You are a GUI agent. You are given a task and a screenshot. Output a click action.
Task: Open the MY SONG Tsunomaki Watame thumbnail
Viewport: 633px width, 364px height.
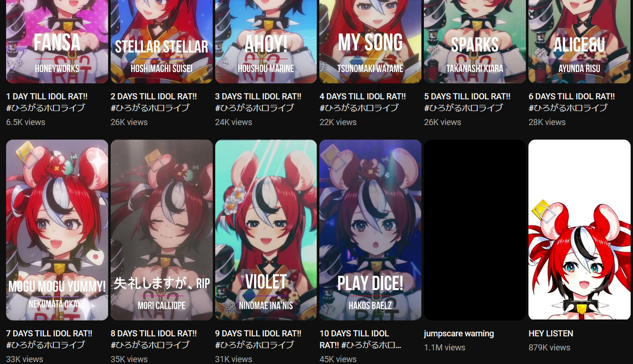370,42
